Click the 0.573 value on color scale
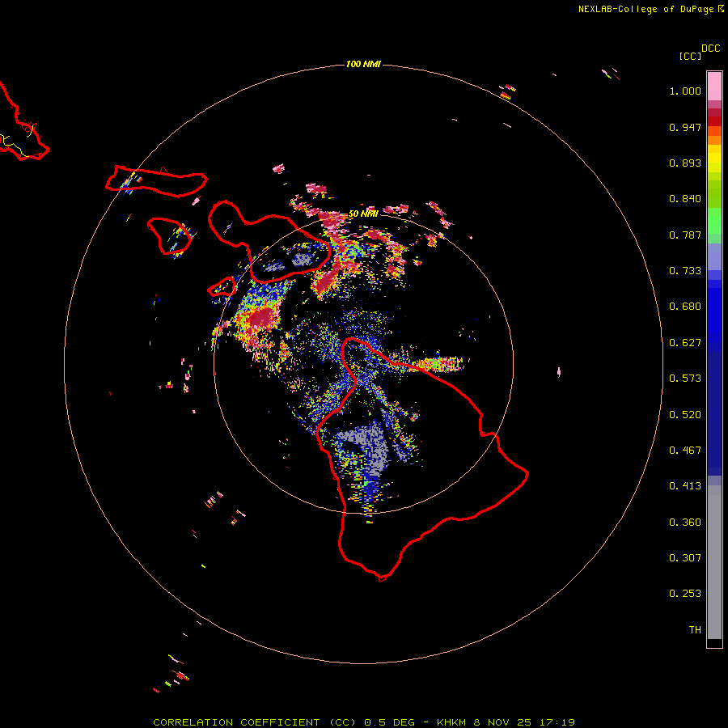This screenshot has height=728, width=728. pyautogui.click(x=685, y=379)
